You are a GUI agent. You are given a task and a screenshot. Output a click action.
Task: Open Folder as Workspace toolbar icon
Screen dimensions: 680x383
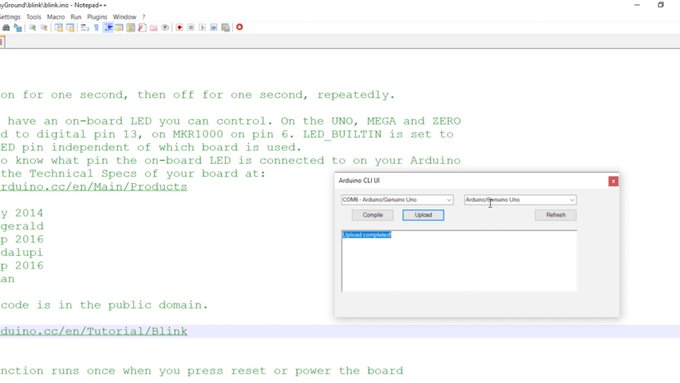[x=154, y=27]
